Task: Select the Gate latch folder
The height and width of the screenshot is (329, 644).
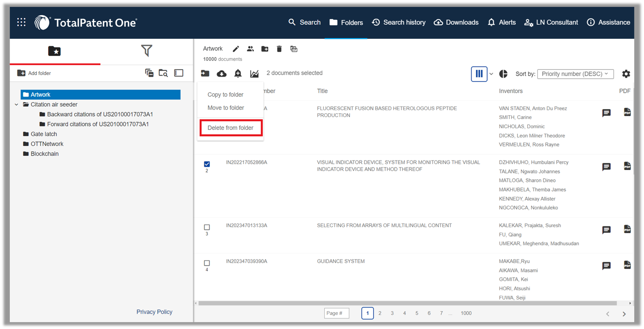Action: [40, 134]
